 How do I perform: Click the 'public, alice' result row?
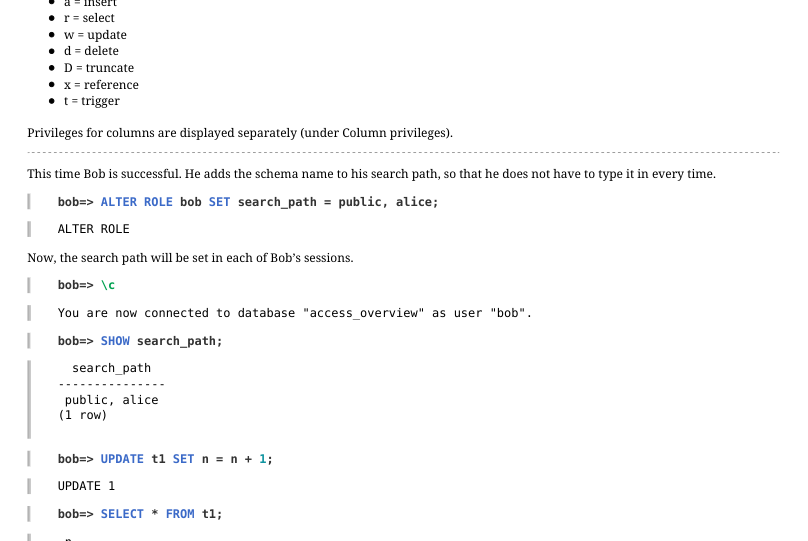[x=111, y=400]
